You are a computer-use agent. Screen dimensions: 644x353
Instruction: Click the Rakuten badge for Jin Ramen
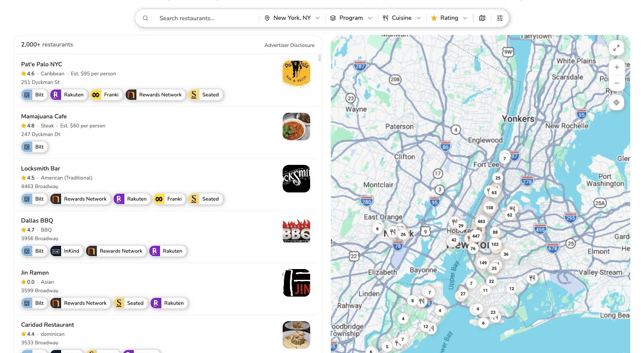[169, 303]
